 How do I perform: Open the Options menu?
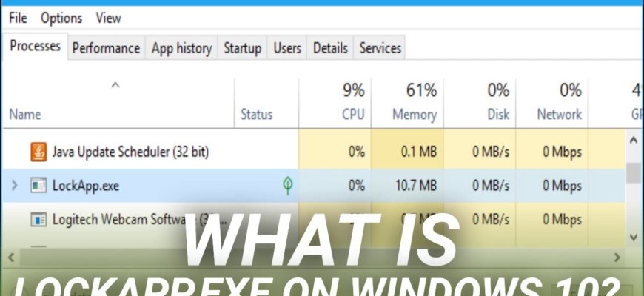(61, 18)
